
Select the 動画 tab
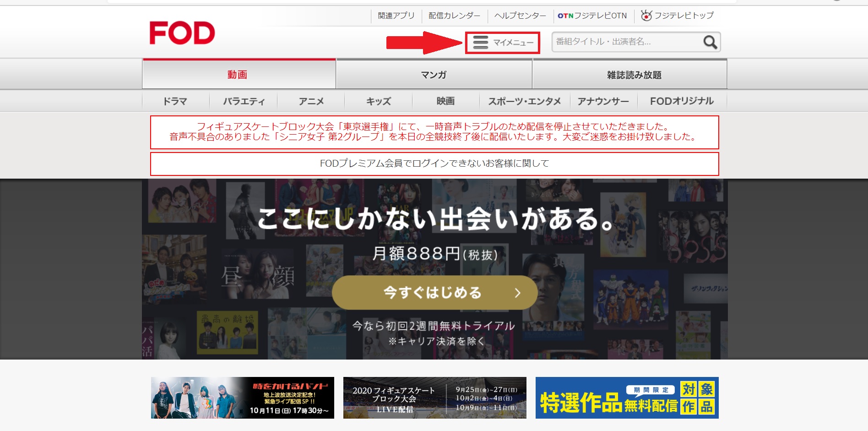pyautogui.click(x=239, y=75)
